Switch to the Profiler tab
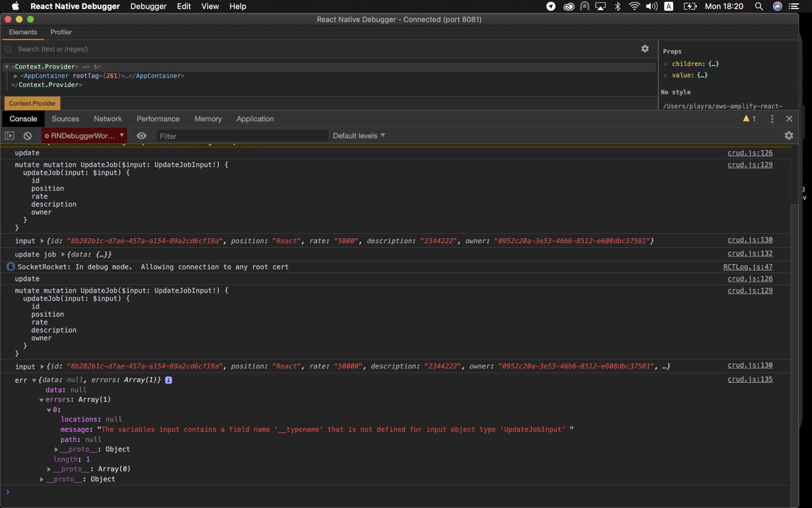Image resolution: width=812 pixels, height=508 pixels. click(x=62, y=32)
